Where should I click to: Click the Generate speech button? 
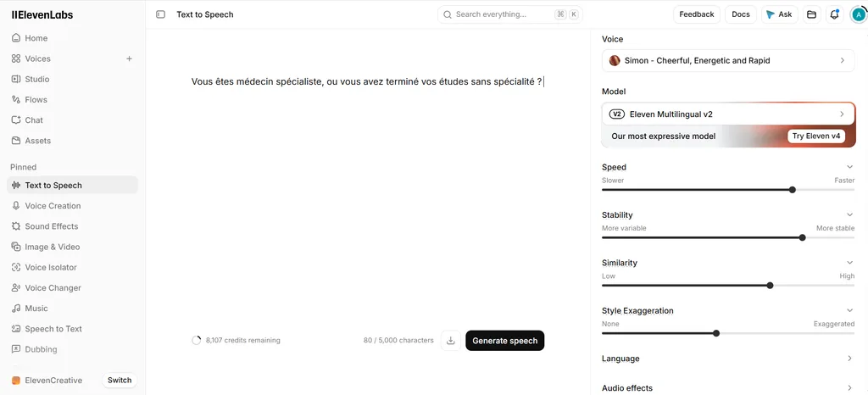pos(505,341)
